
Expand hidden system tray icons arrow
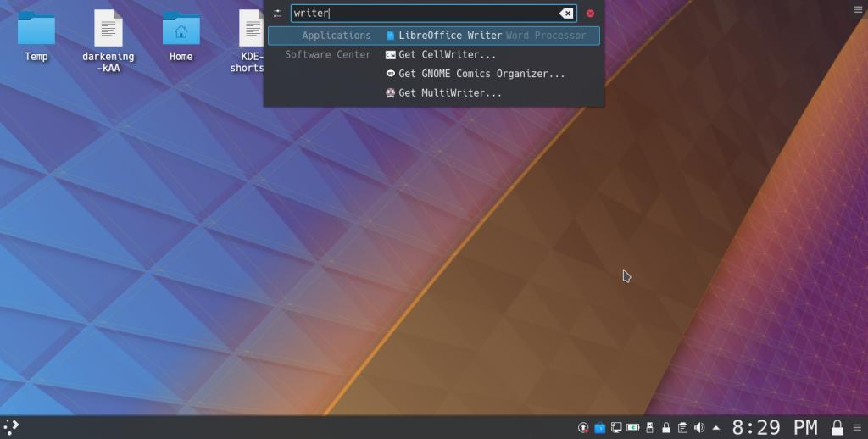coord(716,427)
